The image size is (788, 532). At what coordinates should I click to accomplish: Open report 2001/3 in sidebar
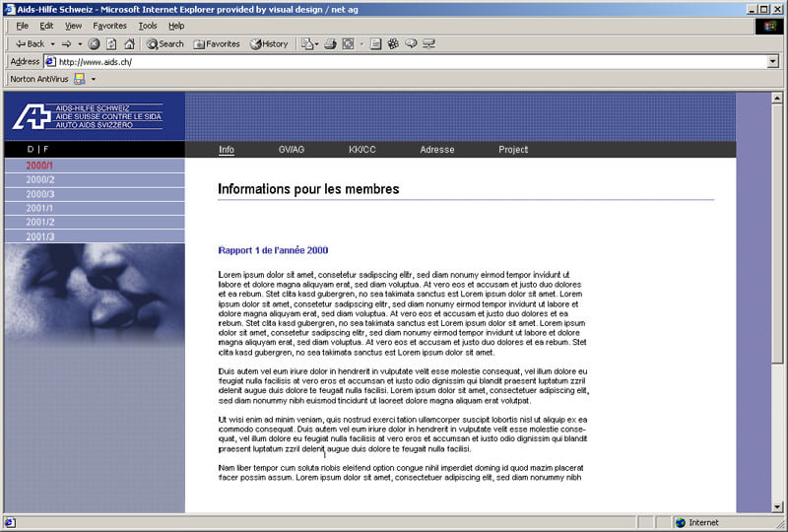click(95, 236)
